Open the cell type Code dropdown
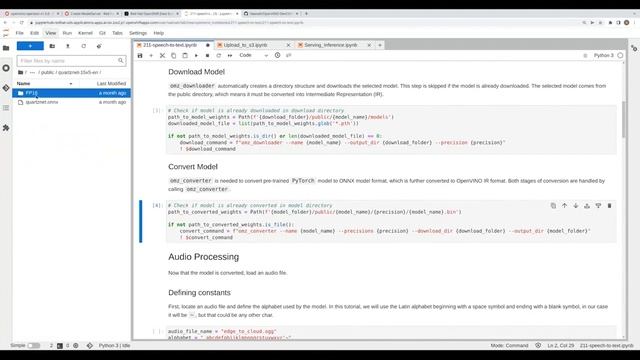Screen dimensions: 640x360 point(253,56)
